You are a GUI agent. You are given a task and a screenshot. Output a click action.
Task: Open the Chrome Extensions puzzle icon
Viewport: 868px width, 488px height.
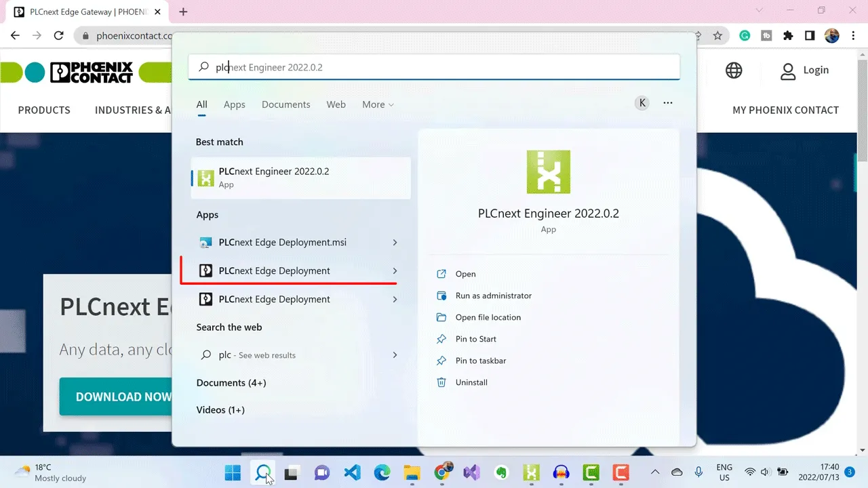(788, 36)
